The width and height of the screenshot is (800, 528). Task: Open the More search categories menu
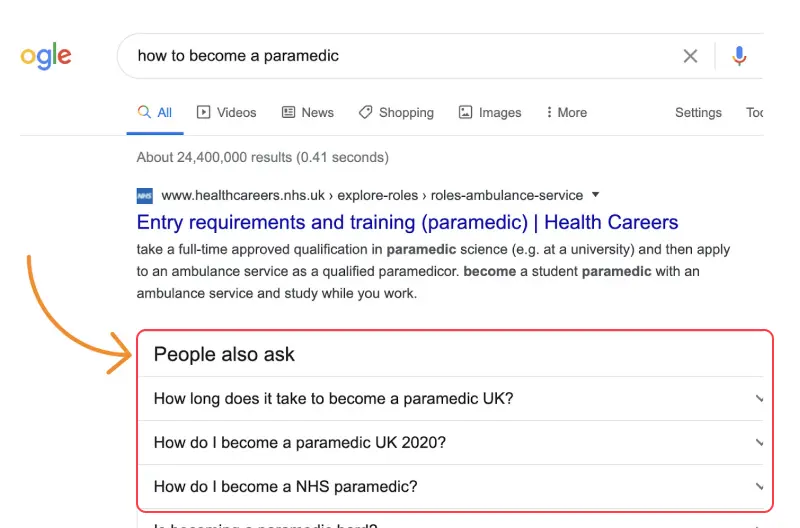tap(567, 113)
